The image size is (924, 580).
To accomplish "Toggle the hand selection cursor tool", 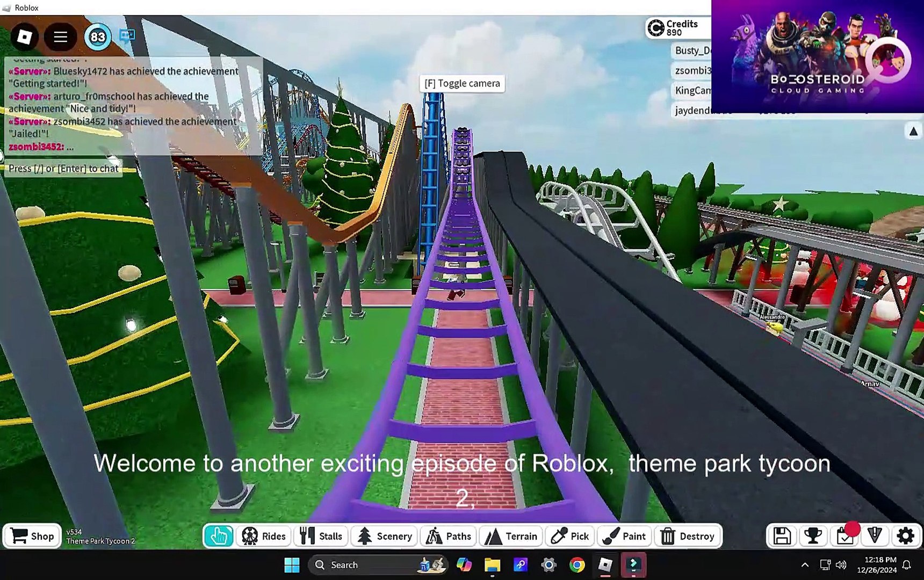I will pos(218,535).
